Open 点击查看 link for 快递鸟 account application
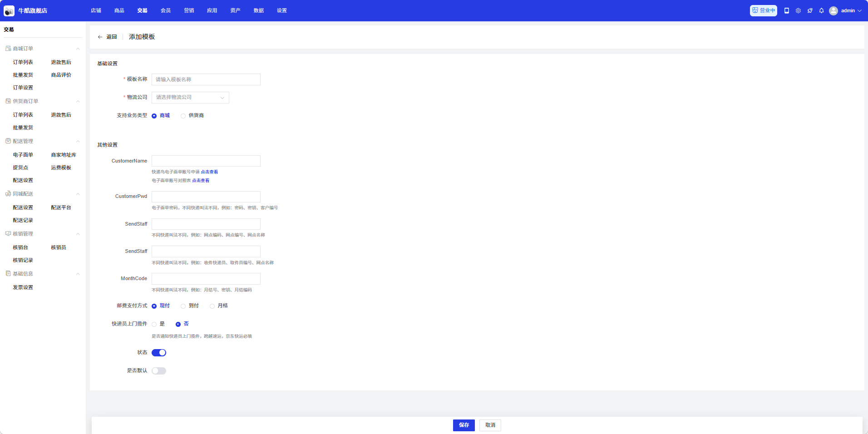 click(209, 172)
